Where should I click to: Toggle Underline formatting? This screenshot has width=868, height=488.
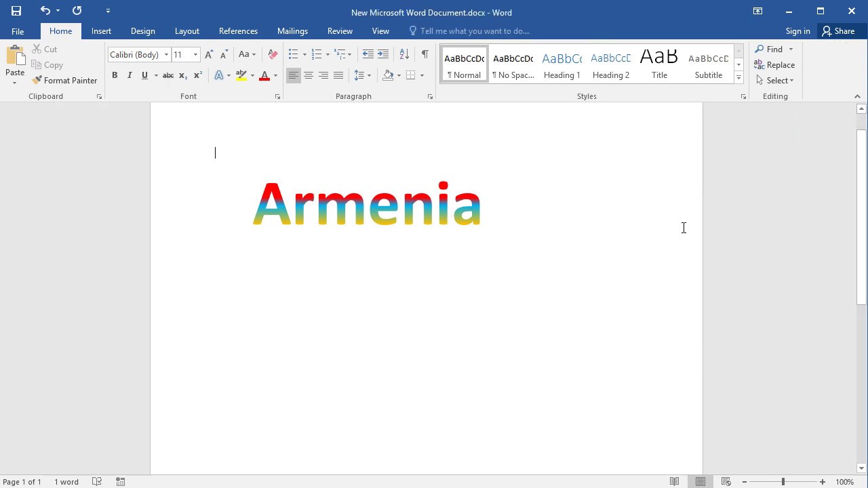(x=144, y=75)
